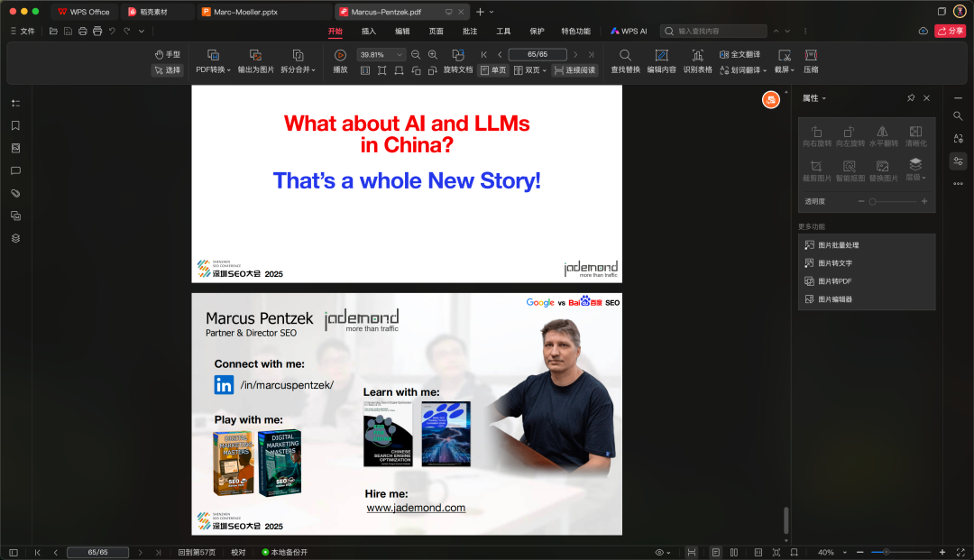The width and height of the screenshot is (974, 560).
Task: Click the vertical scrollbar thumb
Action: click(x=786, y=520)
